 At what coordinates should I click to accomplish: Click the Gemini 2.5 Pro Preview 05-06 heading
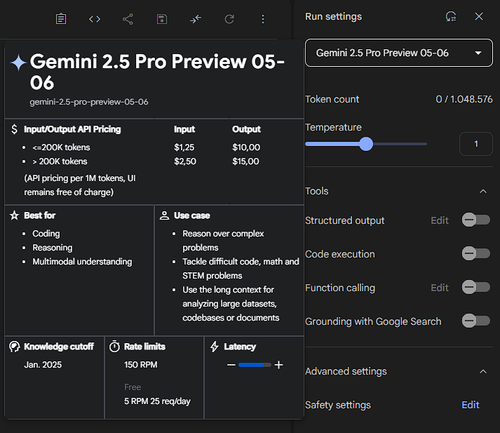157,72
